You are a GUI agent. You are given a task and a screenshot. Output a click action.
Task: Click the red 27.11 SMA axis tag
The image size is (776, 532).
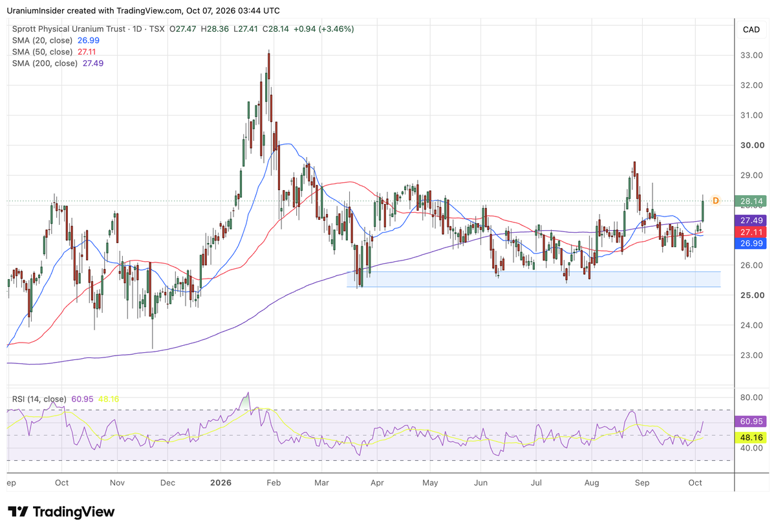(751, 232)
